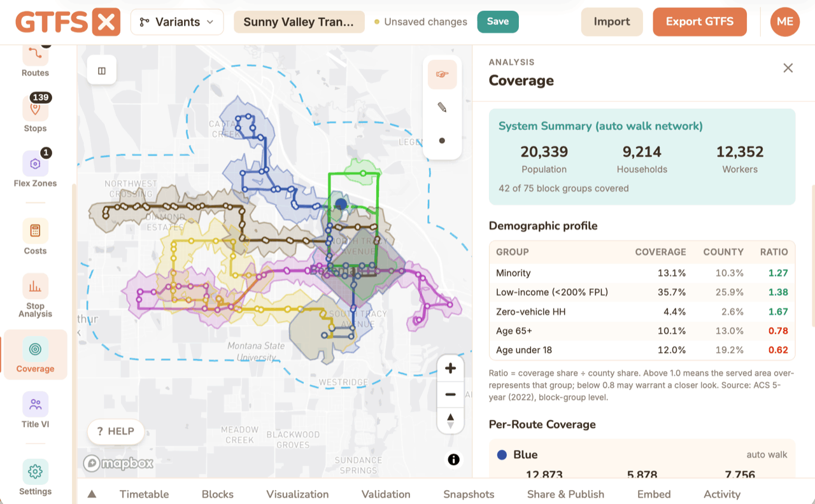Click the Per-Route Coverage heading
Viewport: 815px width, 504px height.
(542, 424)
